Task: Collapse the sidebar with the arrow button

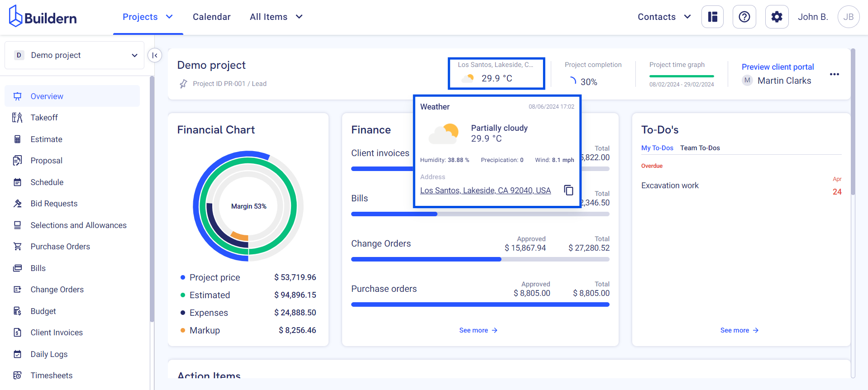Action: tap(155, 55)
